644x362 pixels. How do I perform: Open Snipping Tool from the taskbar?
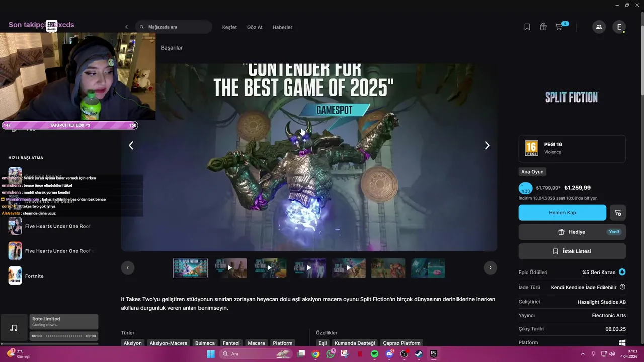pos(345,354)
